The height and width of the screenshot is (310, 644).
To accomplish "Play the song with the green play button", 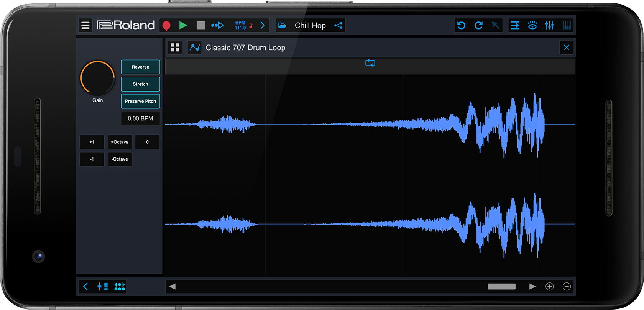I will click(x=183, y=25).
